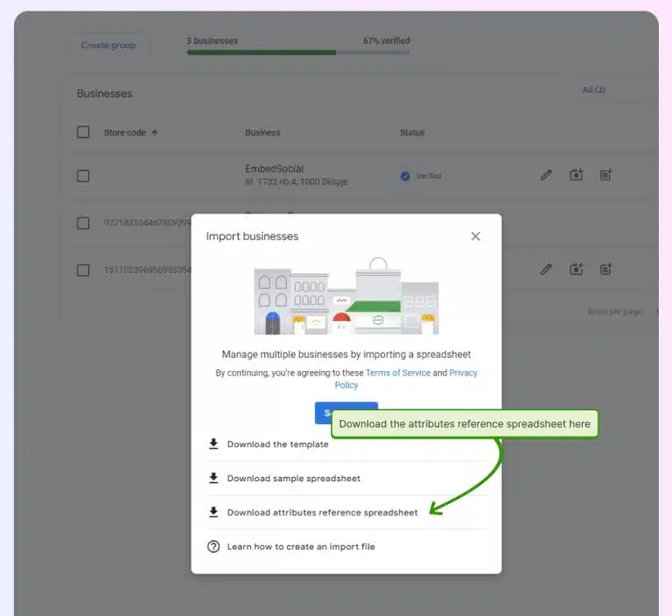Open Learn how to create an import file
Viewport: 672px width, 616px height.
click(301, 547)
